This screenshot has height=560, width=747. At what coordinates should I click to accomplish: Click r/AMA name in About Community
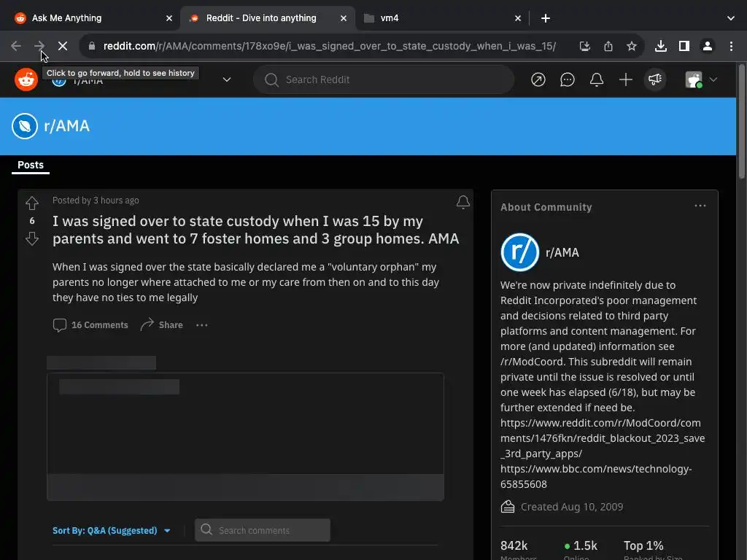[x=562, y=252]
